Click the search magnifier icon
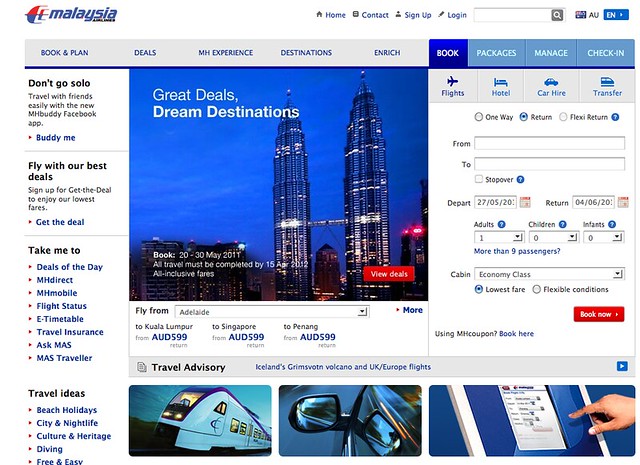640x465 pixels. 557,16
